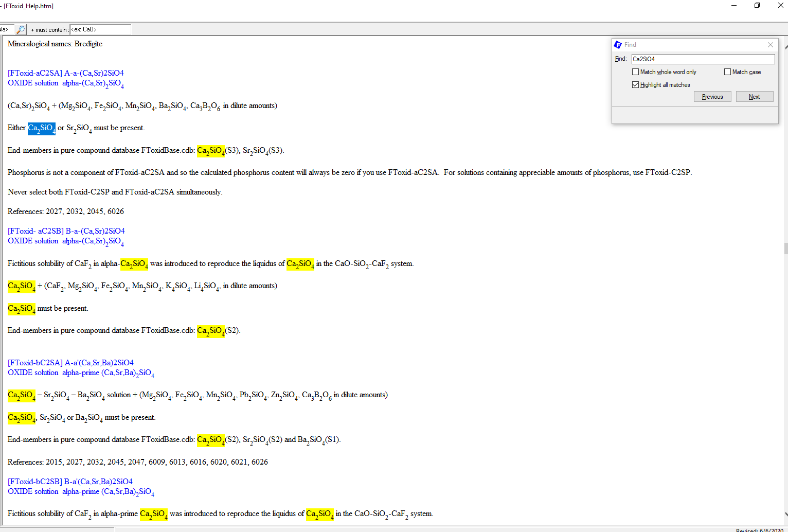Click the blue selected Ca2SiO4 match
Screen dimensions: 788x532
[42, 128]
